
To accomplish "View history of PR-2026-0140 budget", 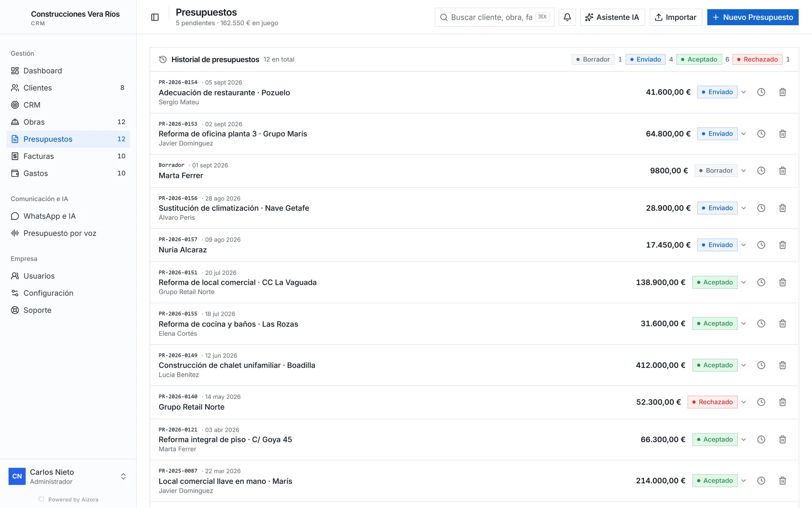I will [761, 402].
